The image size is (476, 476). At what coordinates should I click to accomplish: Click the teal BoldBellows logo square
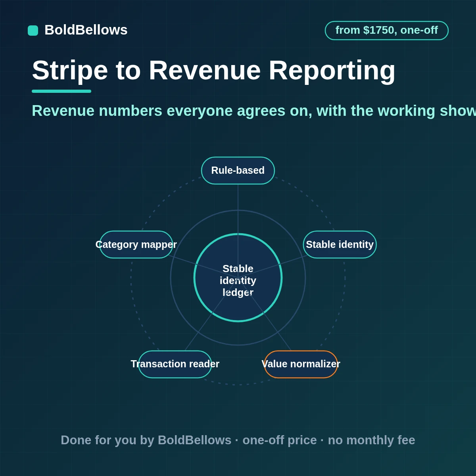pos(33,31)
